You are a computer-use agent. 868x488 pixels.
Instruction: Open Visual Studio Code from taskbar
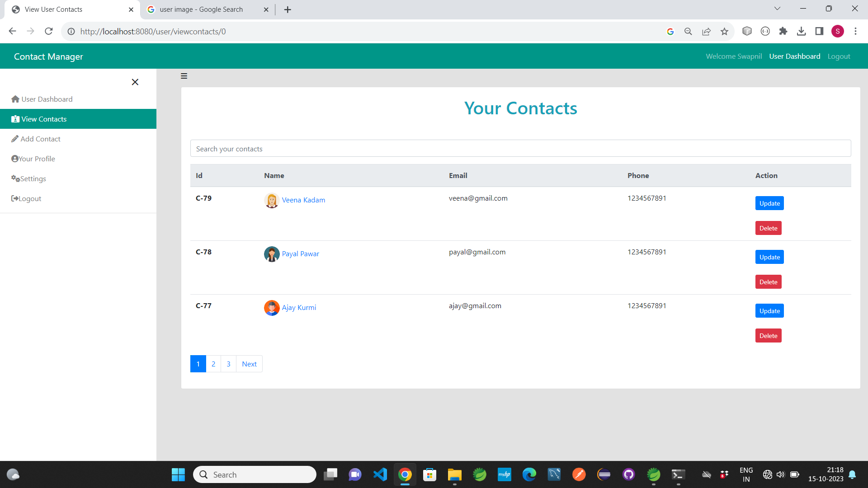[x=380, y=474]
